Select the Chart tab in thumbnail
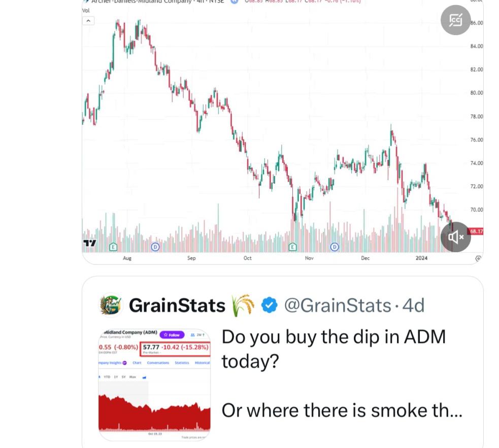This screenshot has width=499, height=448. click(137, 363)
